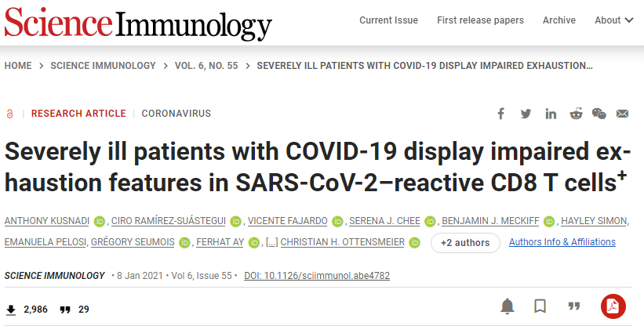This screenshot has height=326, width=644.
Task: Email this article using envelope icon
Action: 623,114
